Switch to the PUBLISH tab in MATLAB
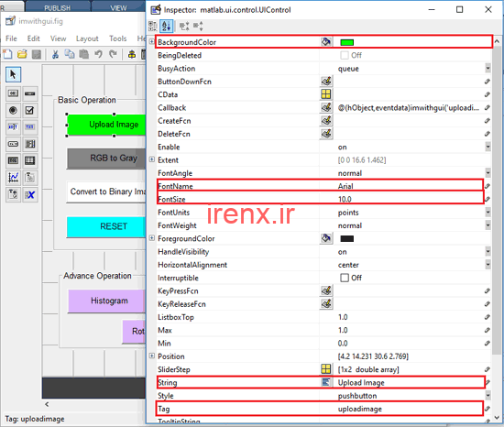The height and width of the screenshot is (427, 504). tap(57, 7)
